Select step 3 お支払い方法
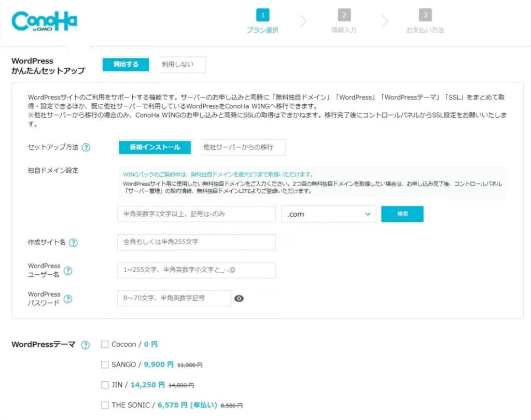This screenshot has height=420, width=531. coord(425,21)
